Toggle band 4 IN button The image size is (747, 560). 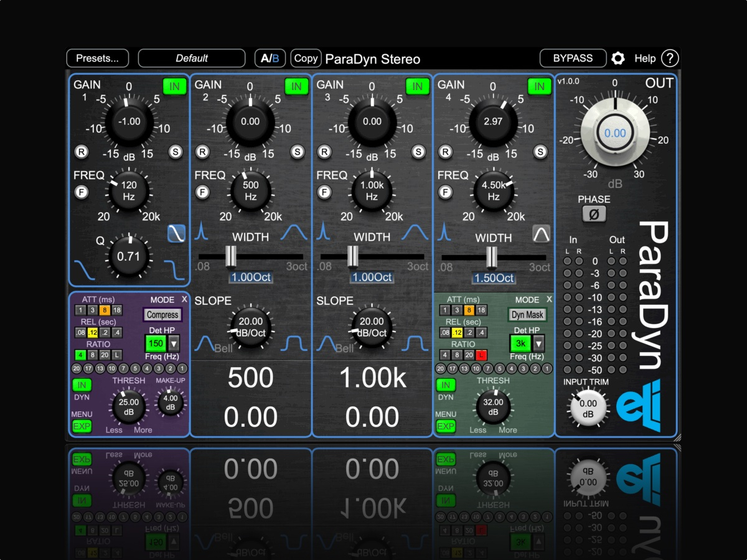(539, 86)
